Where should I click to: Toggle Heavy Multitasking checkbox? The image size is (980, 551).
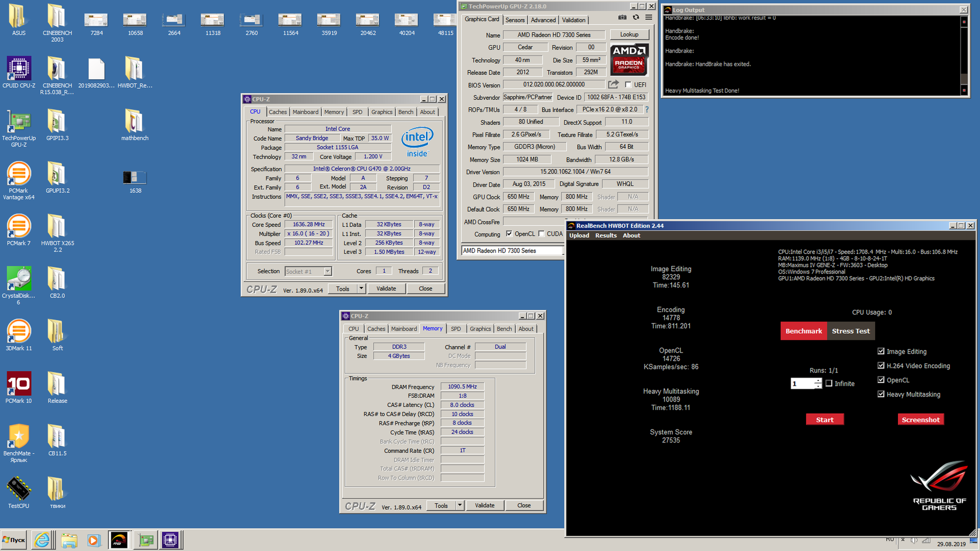click(881, 394)
